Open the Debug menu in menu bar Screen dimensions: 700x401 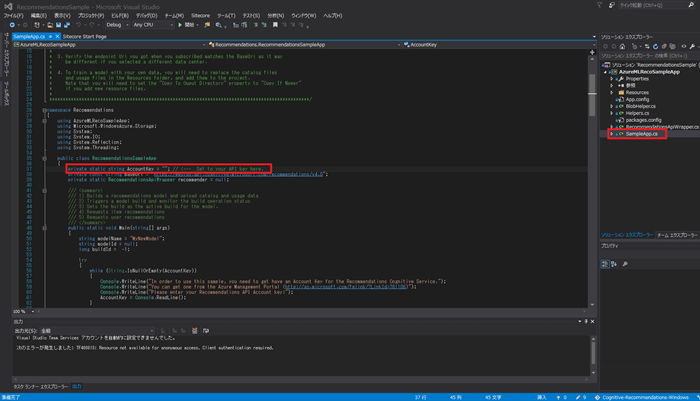[x=147, y=16]
